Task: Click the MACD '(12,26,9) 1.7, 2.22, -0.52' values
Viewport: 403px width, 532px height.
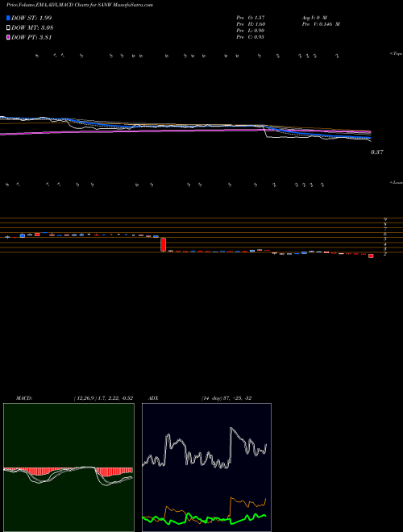Action: click(103, 398)
